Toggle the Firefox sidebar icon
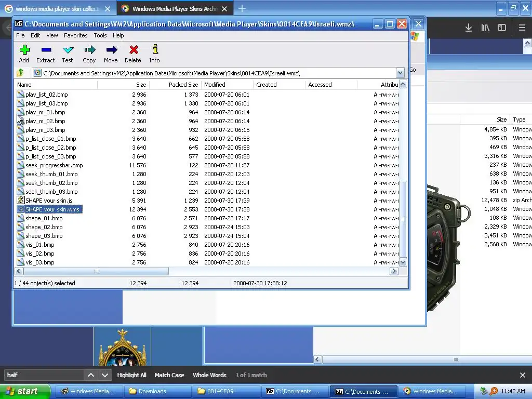The width and height of the screenshot is (532, 399). point(502,28)
